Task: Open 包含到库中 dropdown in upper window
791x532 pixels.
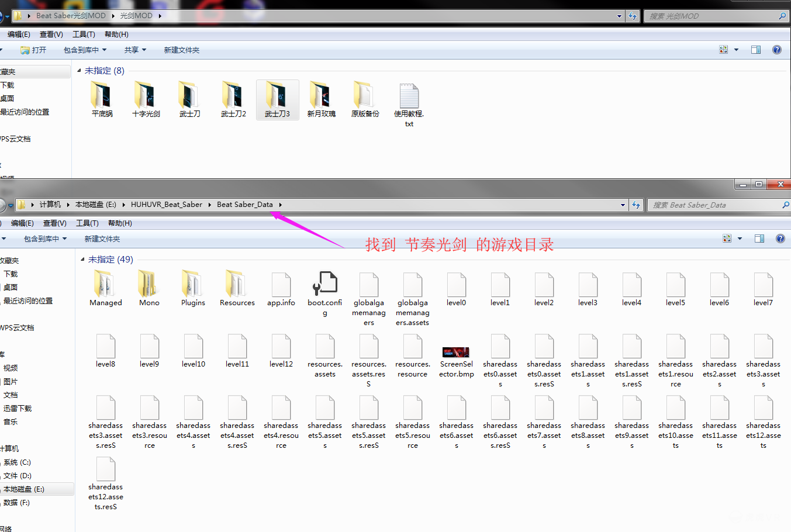Action: pyautogui.click(x=85, y=50)
